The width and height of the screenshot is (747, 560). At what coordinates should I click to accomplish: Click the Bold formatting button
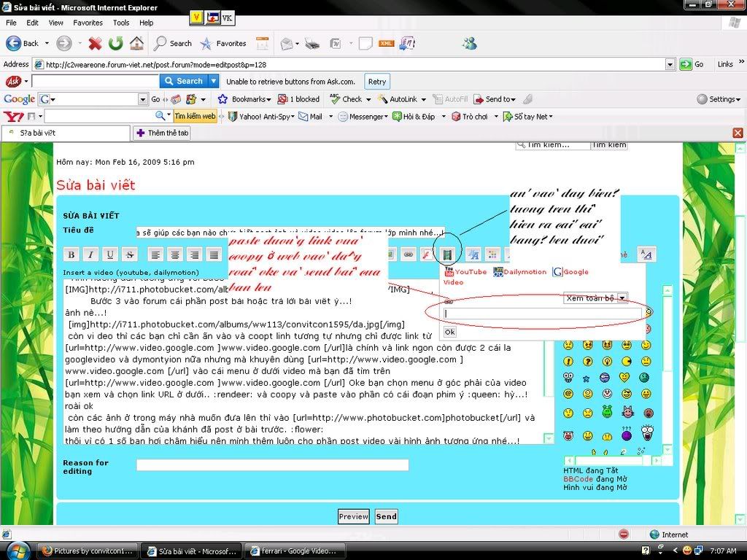pyautogui.click(x=71, y=254)
